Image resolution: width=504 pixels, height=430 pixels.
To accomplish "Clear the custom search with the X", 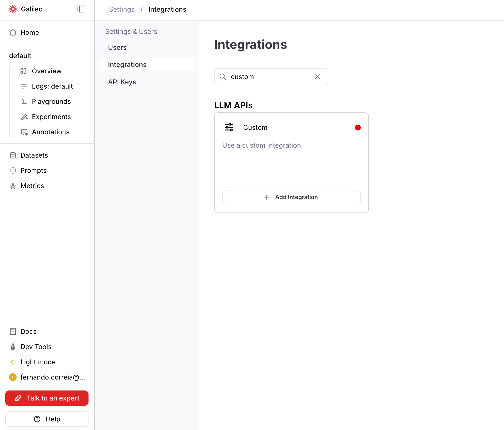I will click(x=317, y=77).
